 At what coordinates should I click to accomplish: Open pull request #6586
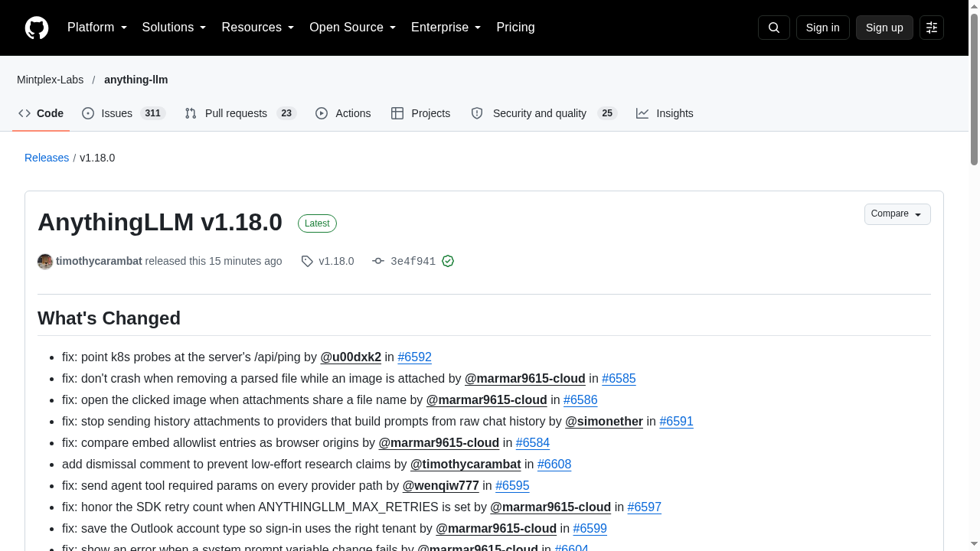click(x=580, y=400)
